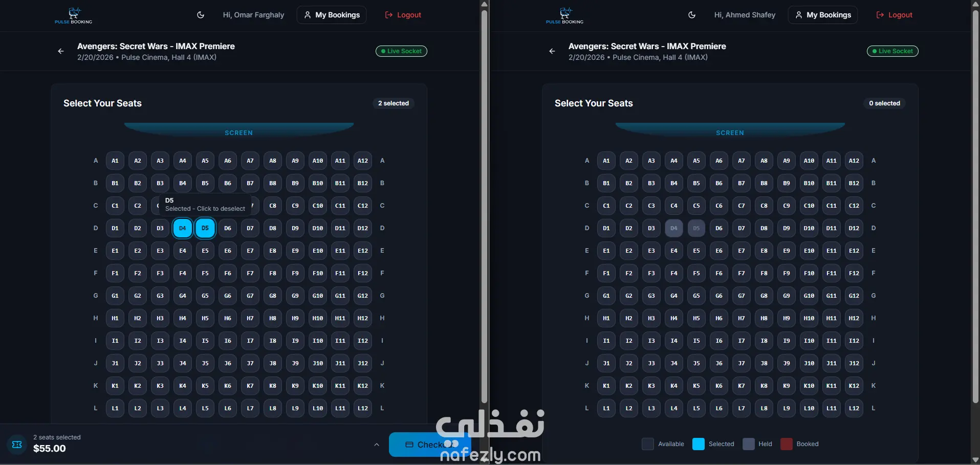Image resolution: width=980 pixels, height=465 pixels.
Task: Click the Checkout button
Action: point(430,445)
